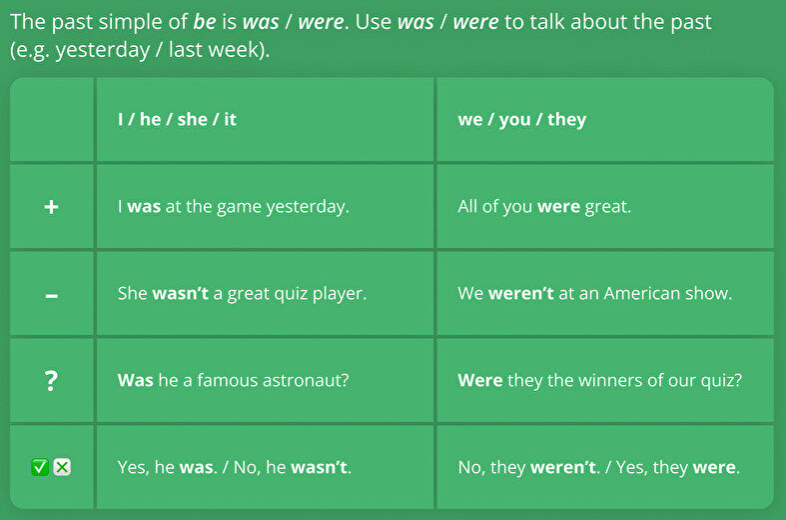Click the empty top-left table cell
This screenshot has height=520, width=786.
[52, 120]
